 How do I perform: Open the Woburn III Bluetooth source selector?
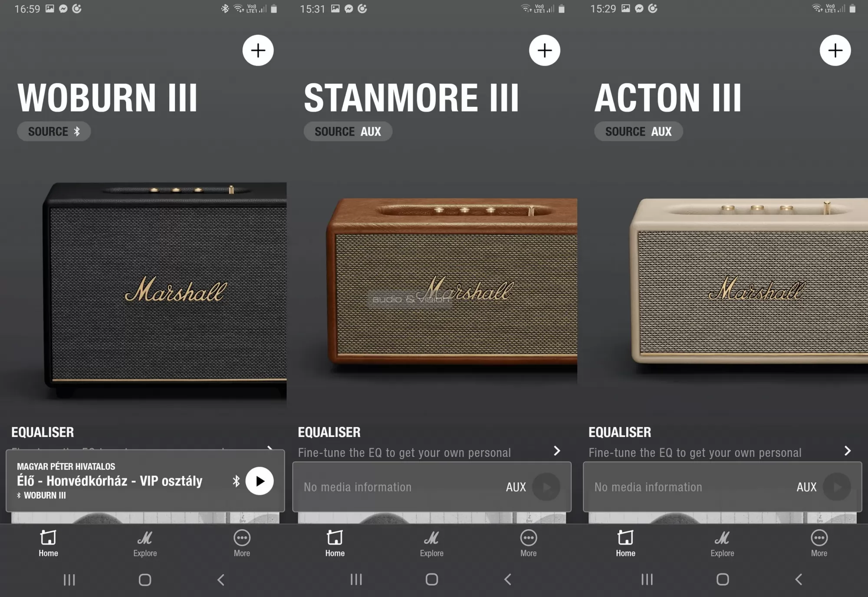54,131
